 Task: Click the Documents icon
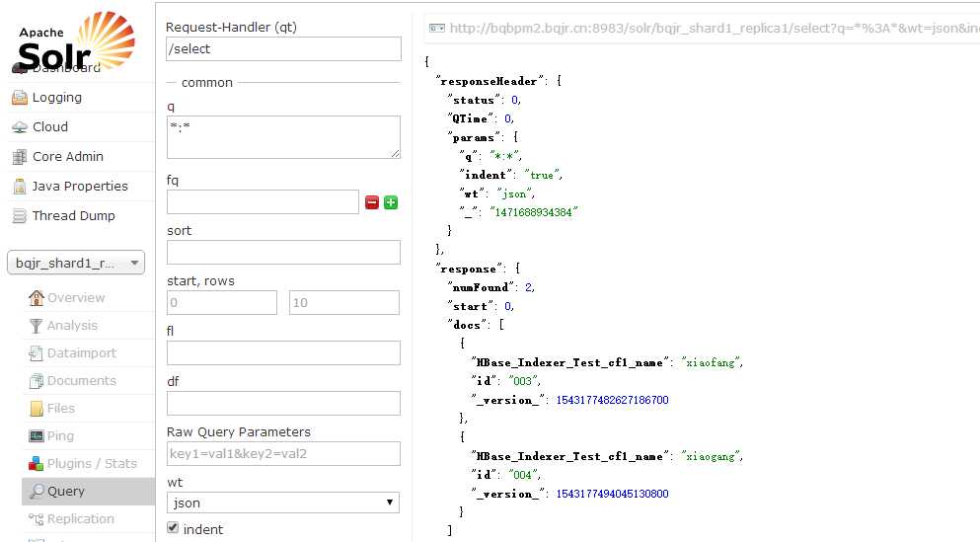click(37, 381)
